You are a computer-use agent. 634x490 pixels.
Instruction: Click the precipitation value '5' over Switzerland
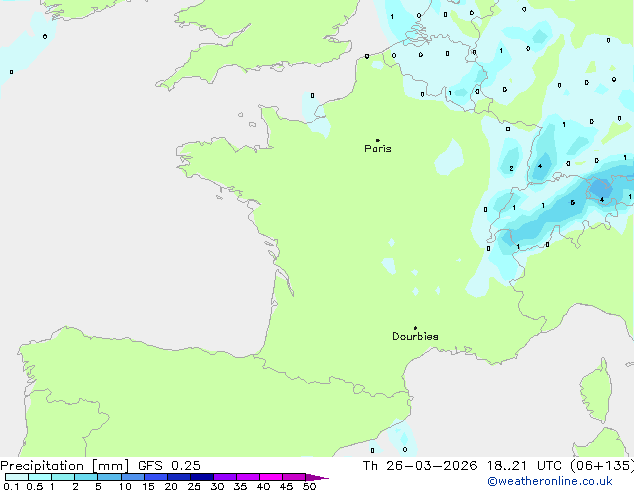573,203
